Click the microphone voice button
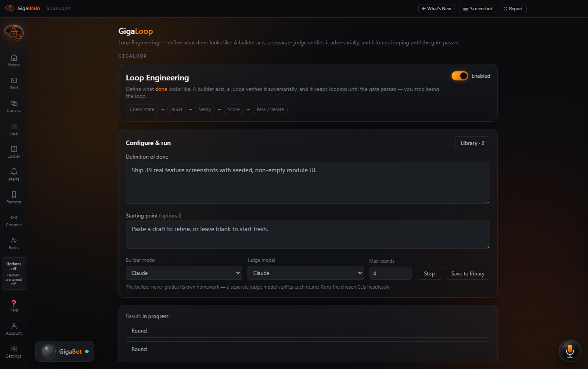 570,351
